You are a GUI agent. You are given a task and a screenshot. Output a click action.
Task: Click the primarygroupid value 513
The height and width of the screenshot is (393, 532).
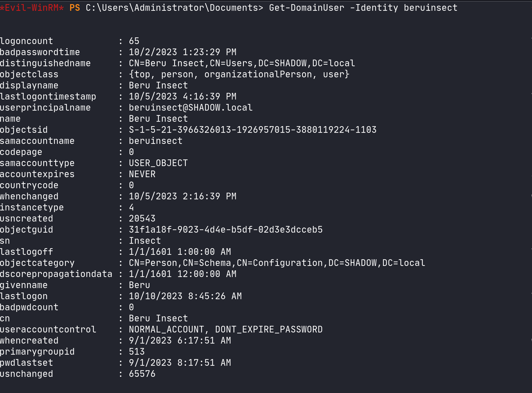[x=137, y=351]
